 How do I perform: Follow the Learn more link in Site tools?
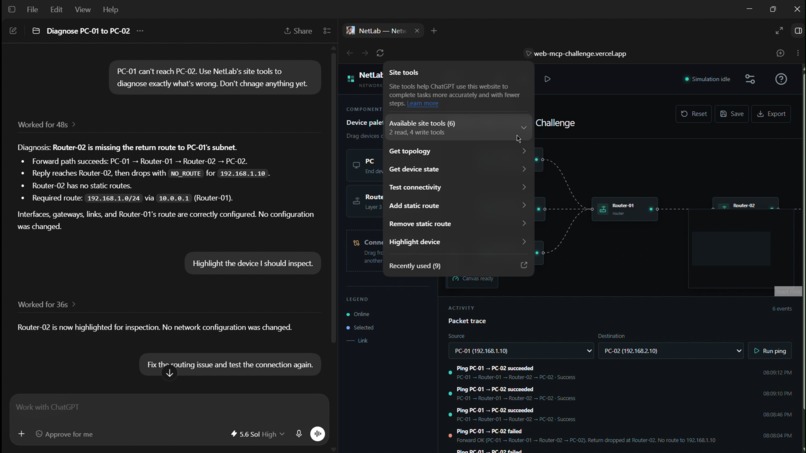(423, 103)
